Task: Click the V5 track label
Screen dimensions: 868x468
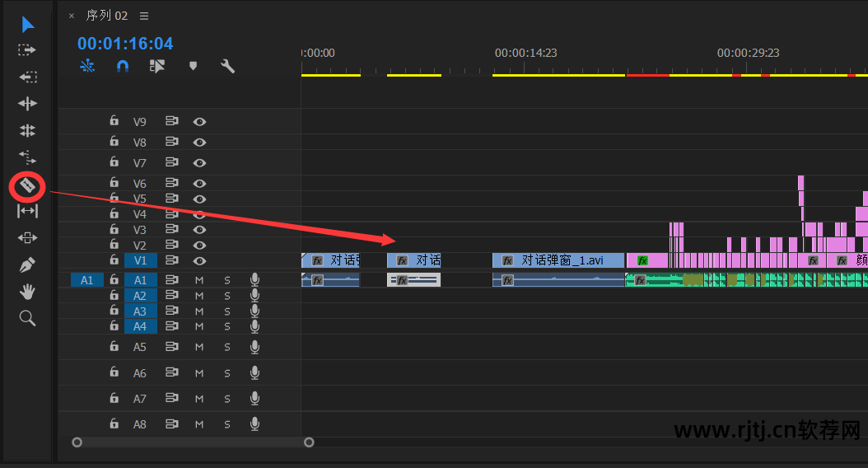Action: click(139, 199)
